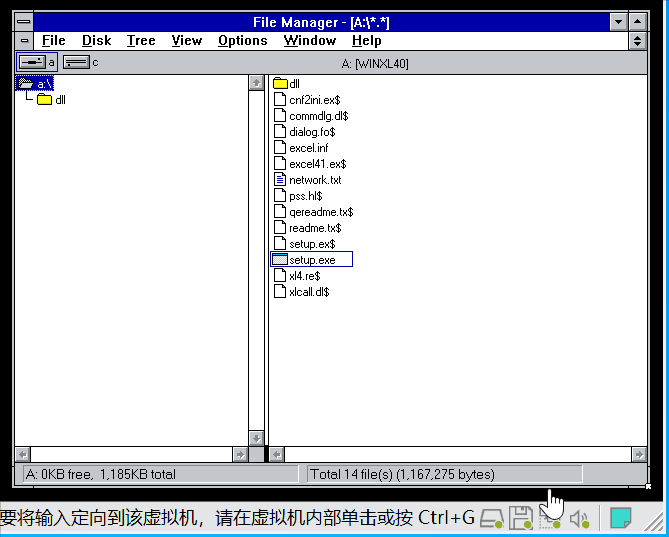Select dialog.fo$ file icon
The image size is (669, 537).
click(280, 131)
